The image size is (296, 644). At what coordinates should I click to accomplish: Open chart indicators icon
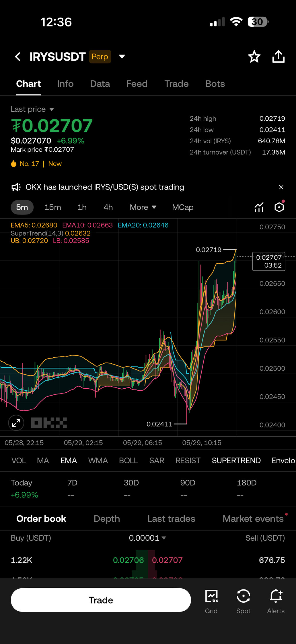click(259, 207)
